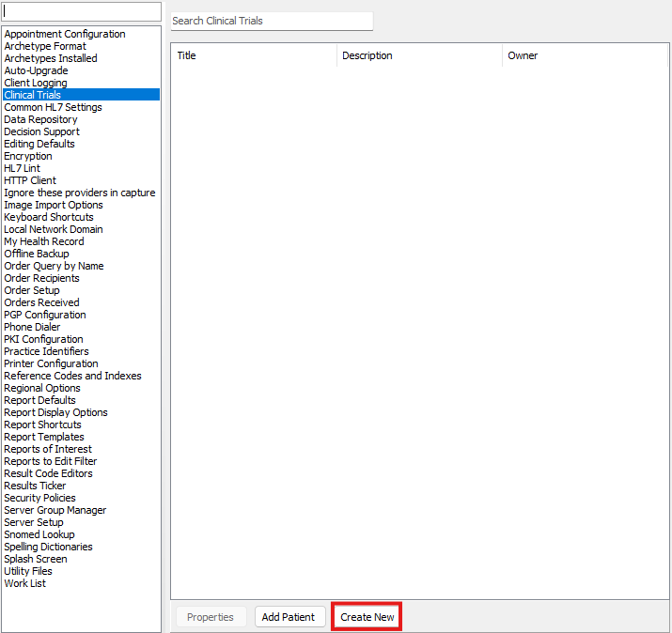
Task: Sort by the Owner column header
Action: coord(583,55)
